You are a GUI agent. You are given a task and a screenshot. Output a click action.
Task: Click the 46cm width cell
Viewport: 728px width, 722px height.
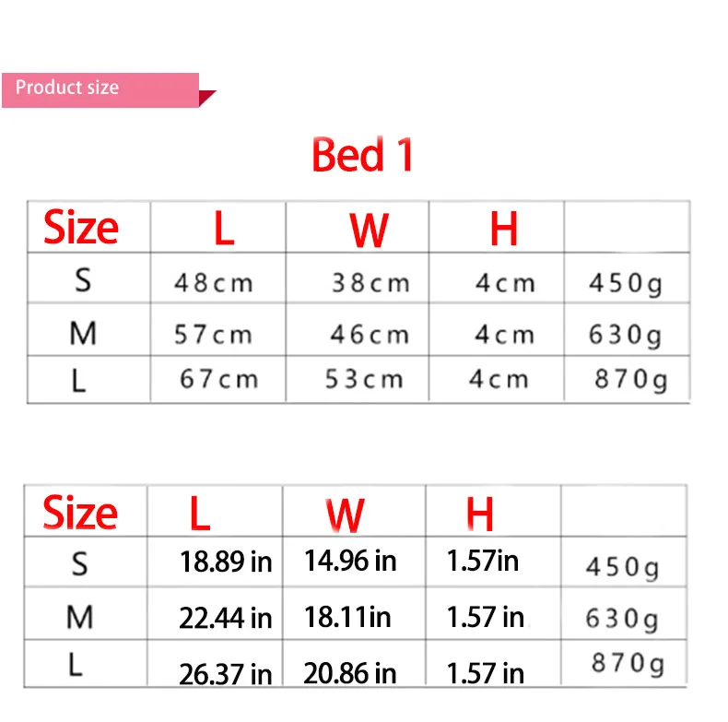[x=370, y=335]
